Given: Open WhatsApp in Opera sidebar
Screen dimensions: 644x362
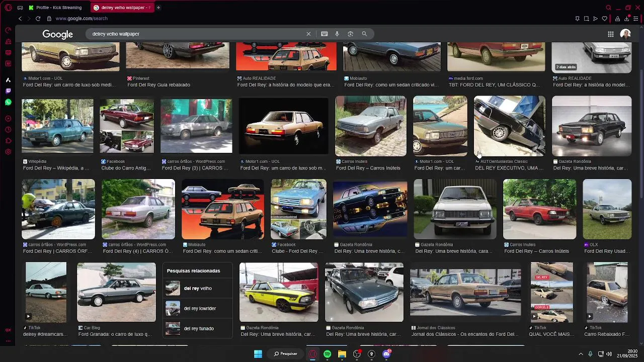Looking at the screenshot, I should pos(8,102).
